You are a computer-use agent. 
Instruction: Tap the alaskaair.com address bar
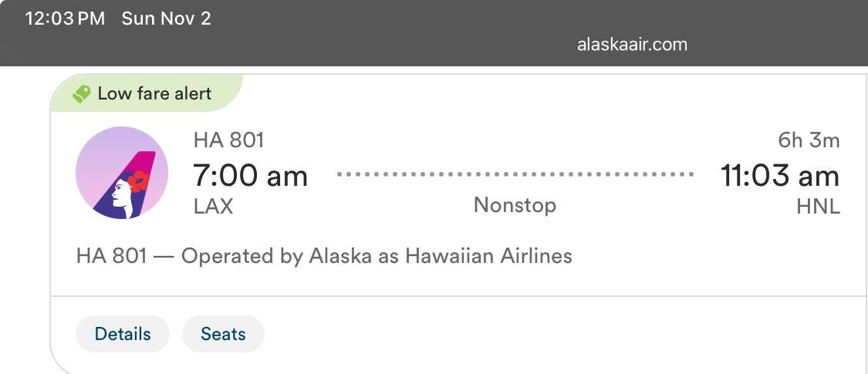(x=632, y=44)
